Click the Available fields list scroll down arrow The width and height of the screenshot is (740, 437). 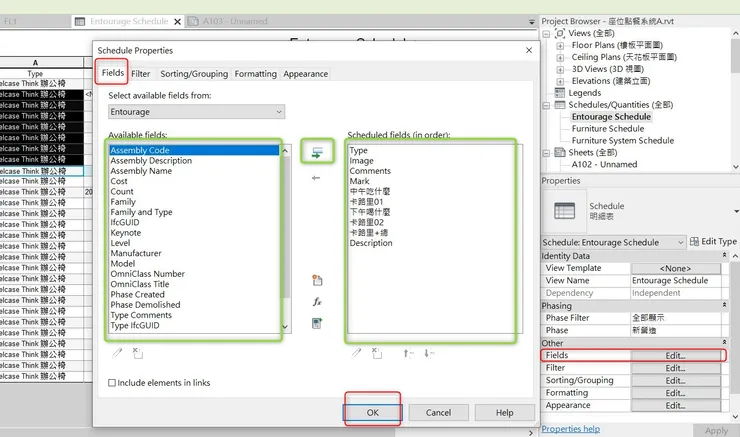pyautogui.click(x=285, y=327)
